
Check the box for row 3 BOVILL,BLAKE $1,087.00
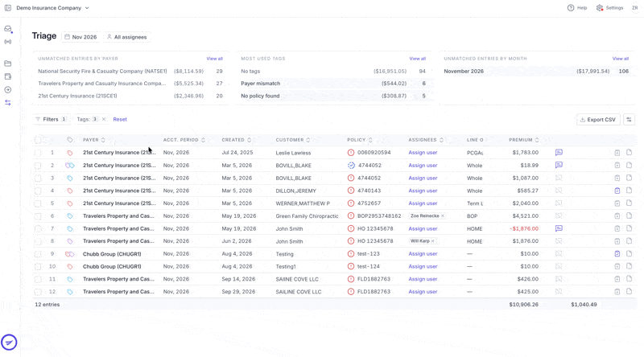[38, 178]
